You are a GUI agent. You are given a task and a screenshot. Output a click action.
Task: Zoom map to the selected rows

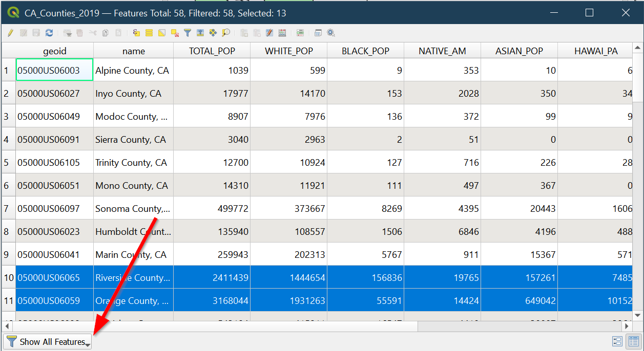(226, 33)
